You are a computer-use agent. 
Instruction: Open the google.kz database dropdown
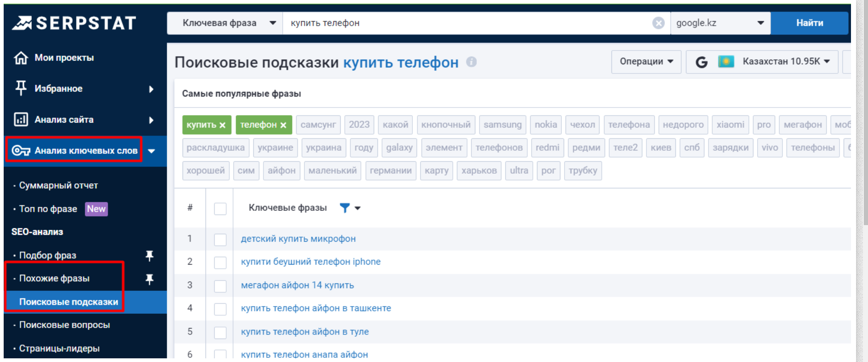720,23
